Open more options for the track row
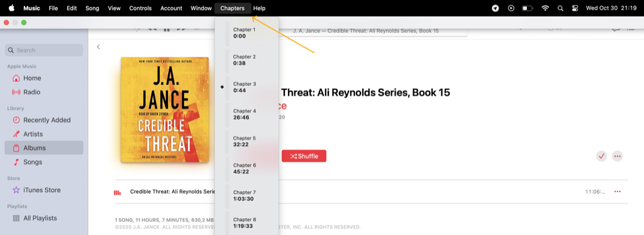 click(618, 192)
